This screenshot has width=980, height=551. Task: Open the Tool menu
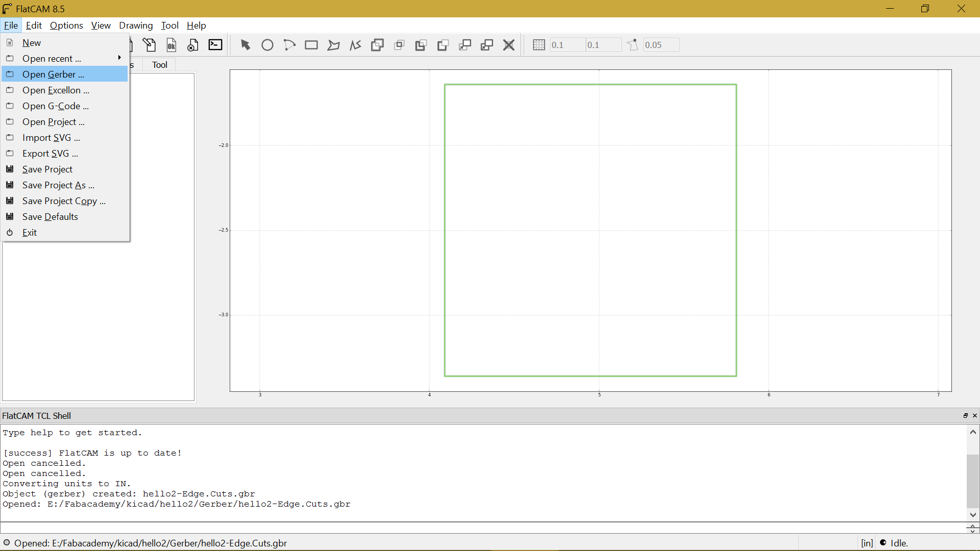[169, 26]
